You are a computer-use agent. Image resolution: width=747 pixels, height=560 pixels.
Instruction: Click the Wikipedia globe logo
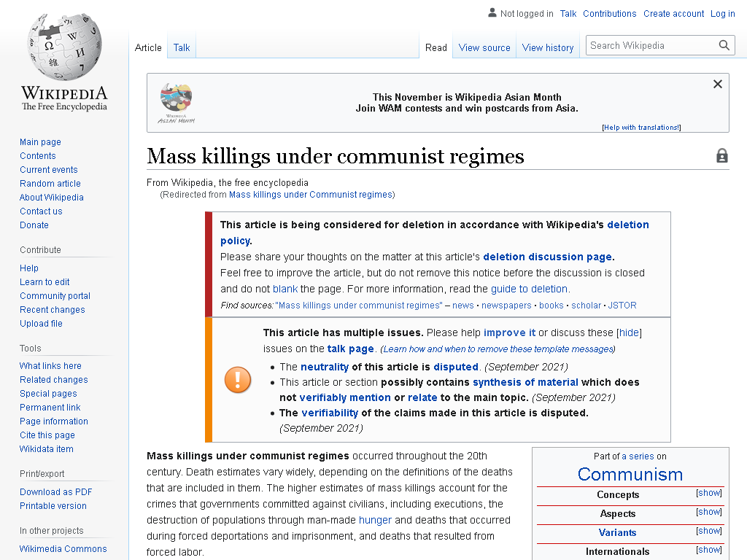pos(64,47)
